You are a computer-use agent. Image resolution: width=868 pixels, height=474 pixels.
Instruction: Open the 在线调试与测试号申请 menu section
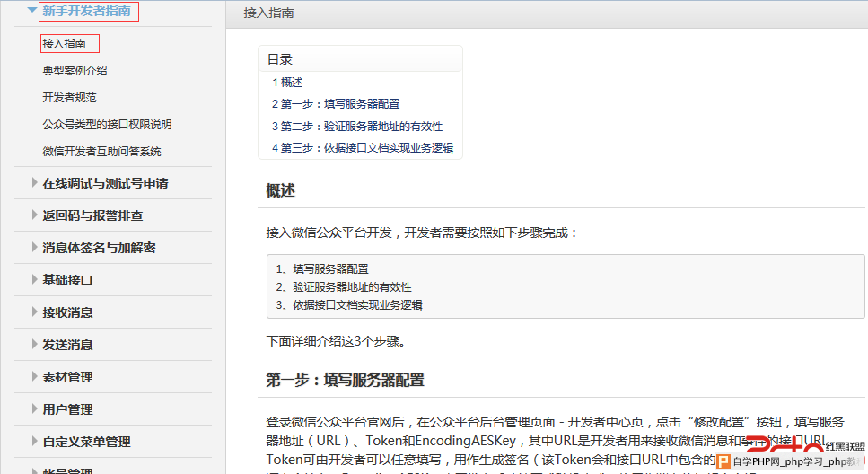(105, 183)
